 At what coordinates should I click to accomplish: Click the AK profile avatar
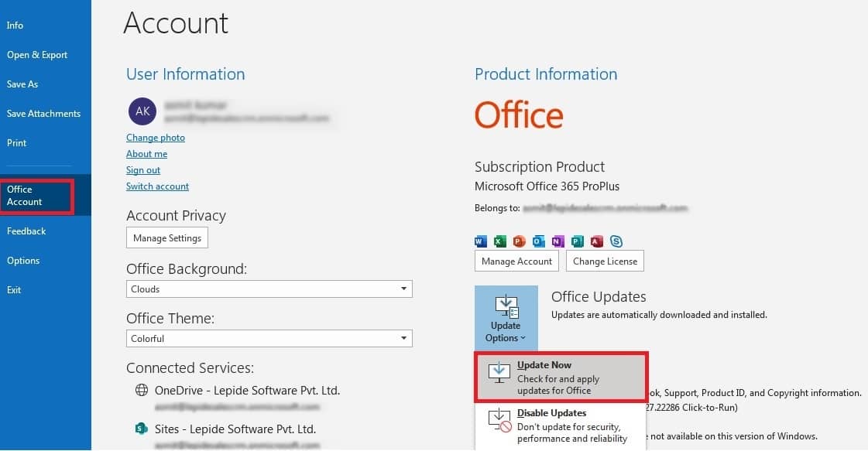pos(142,111)
